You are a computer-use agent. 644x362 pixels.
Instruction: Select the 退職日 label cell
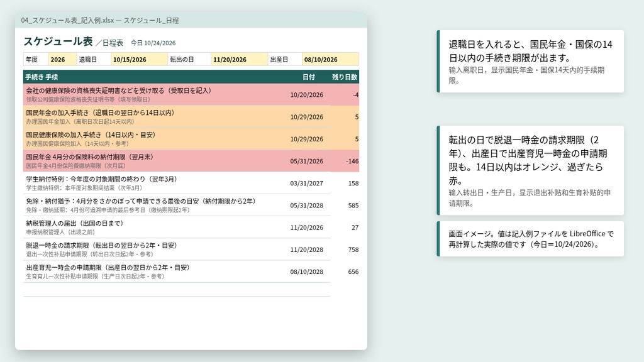point(94,60)
